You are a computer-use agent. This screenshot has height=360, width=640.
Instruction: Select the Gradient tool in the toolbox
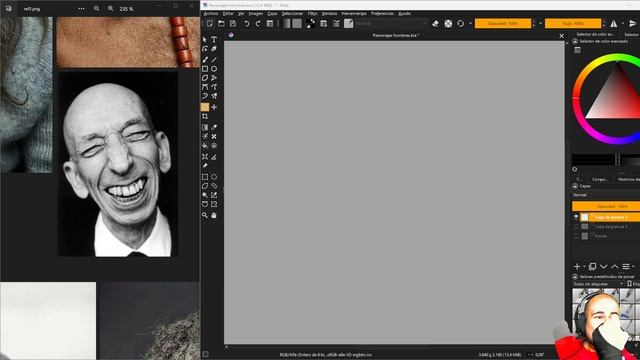[205, 127]
